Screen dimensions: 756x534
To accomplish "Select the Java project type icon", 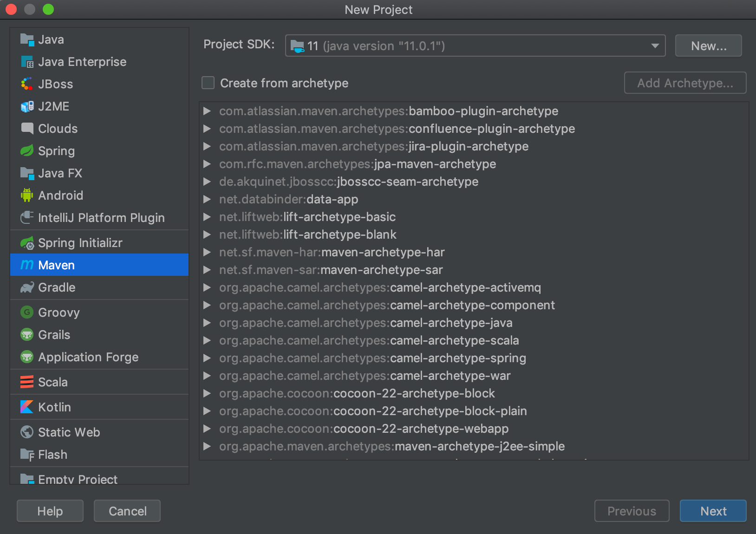I will coord(27,39).
